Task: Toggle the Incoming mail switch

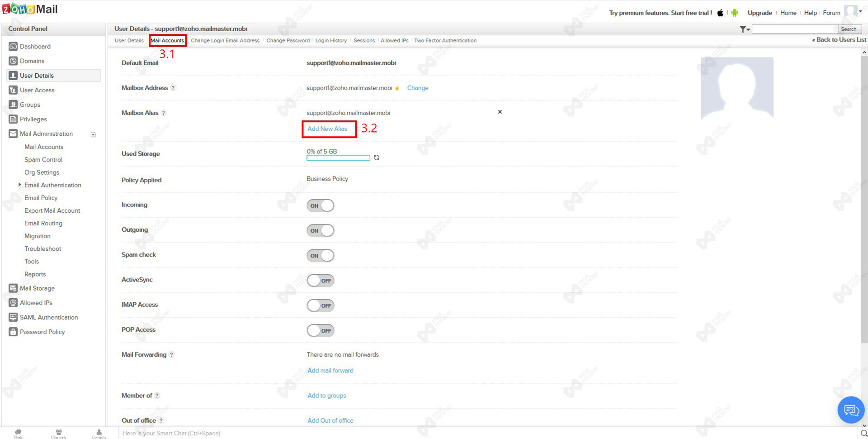Action: coord(321,205)
